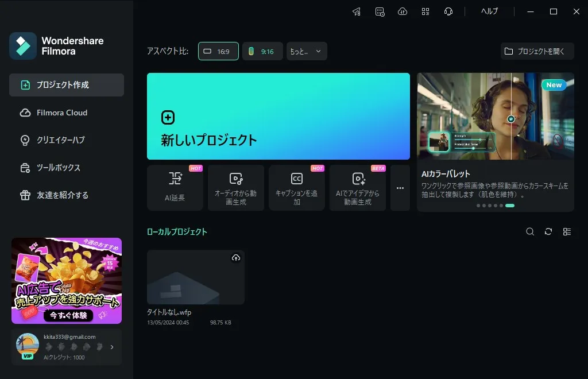Select the 16:9 aspect ratio
Image resolution: width=588 pixels, height=379 pixels.
click(218, 51)
